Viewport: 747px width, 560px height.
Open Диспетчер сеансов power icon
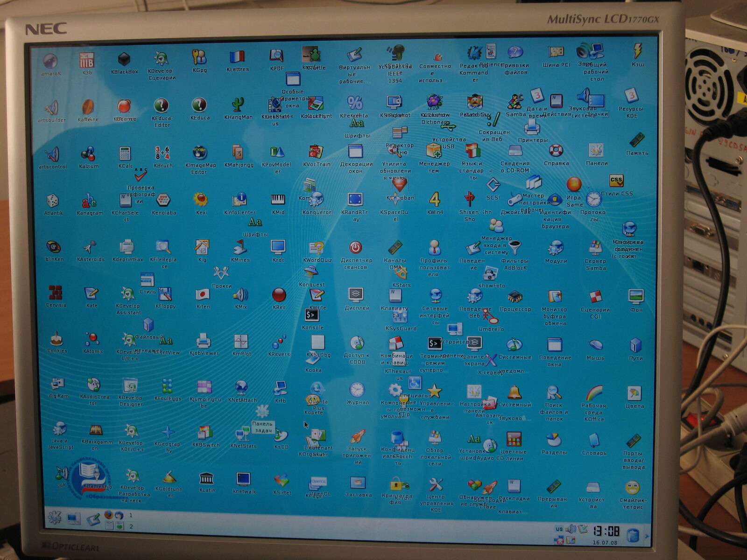pos(356,247)
